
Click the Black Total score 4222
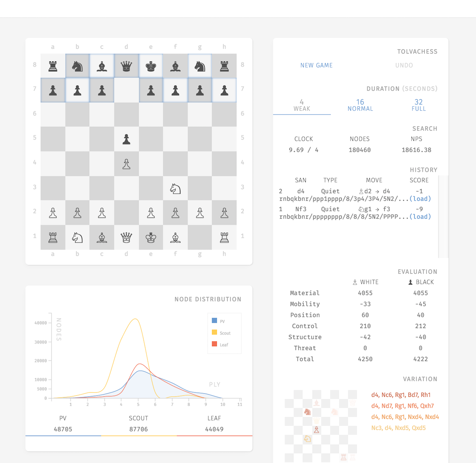coord(421,359)
